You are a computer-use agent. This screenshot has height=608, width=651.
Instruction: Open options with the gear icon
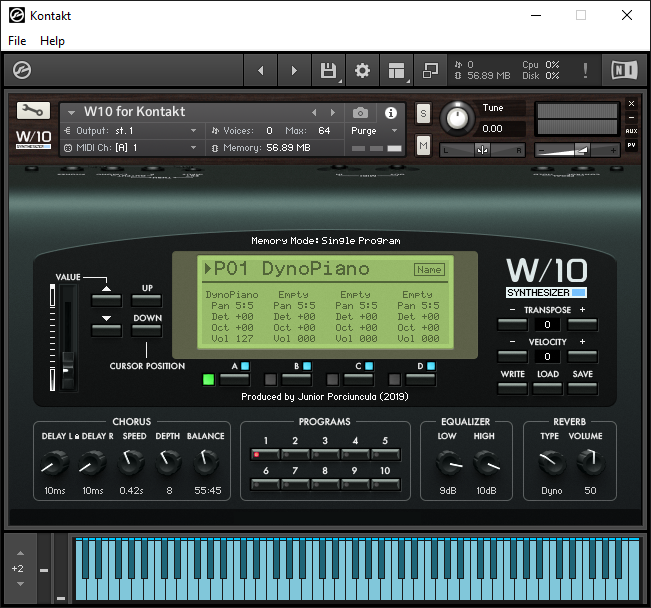click(x=362, y=71)
